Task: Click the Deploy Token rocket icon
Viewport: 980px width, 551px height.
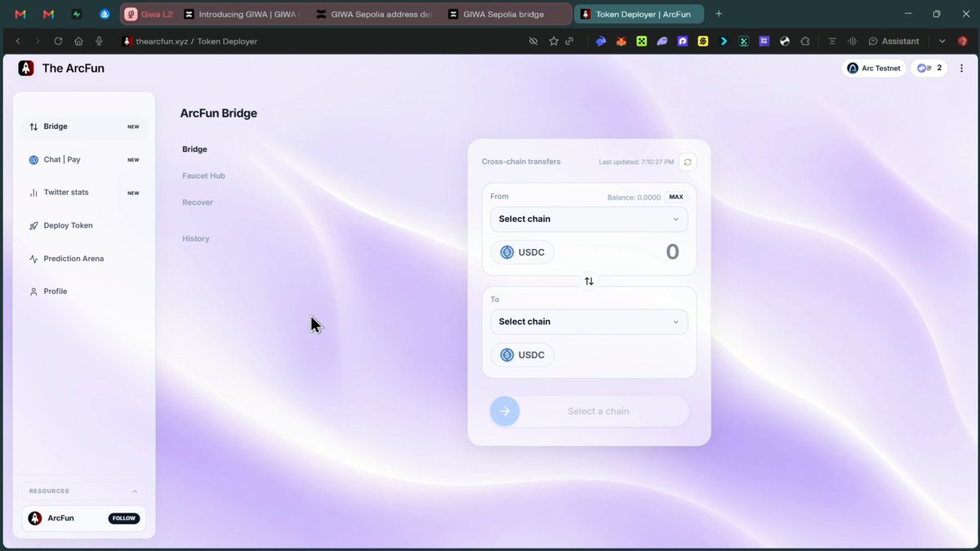Action: [x=33, y=226]
